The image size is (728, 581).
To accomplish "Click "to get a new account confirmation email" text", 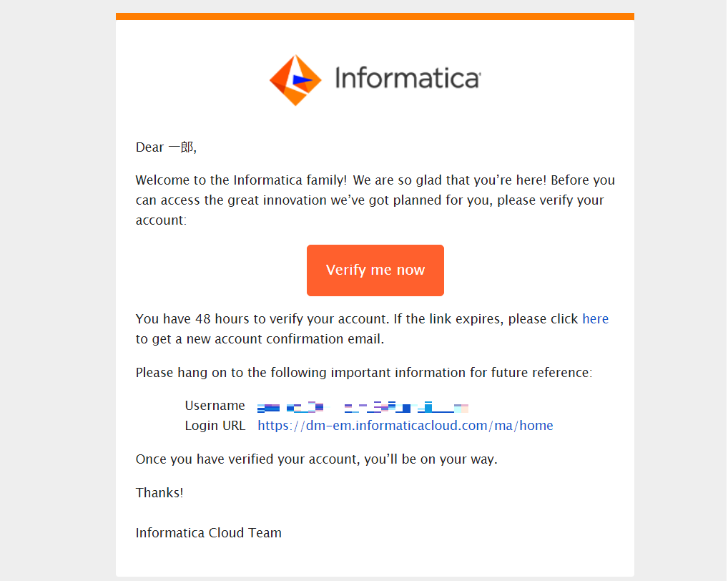I will (260, 339).
